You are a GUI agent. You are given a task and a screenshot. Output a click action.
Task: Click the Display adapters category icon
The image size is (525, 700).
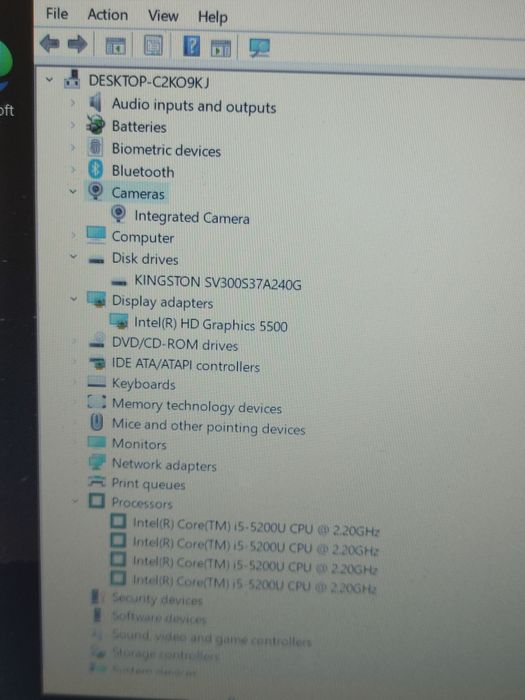[96, 299]
